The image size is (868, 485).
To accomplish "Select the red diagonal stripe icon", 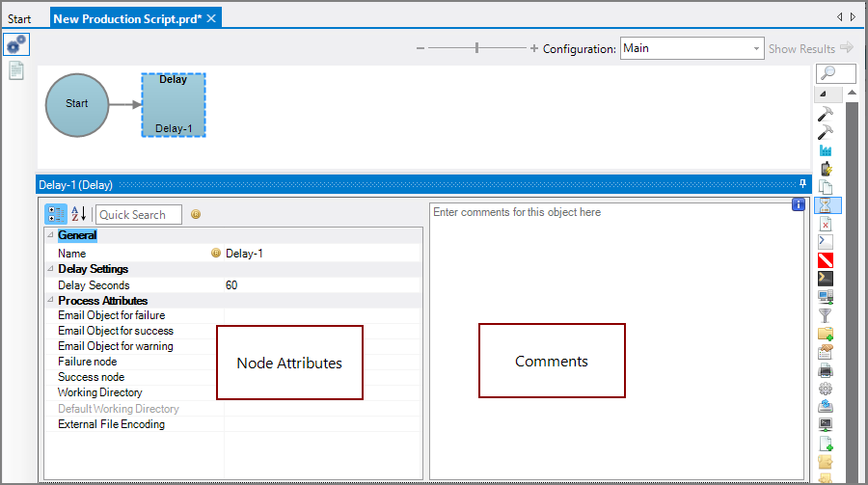I will tap(826, 260).
